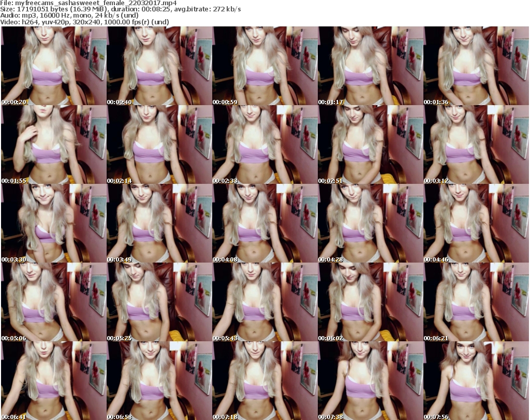Click the 00:03:12 preview frame
Image resolution: width=530 pixels, height=420 pixels.
pyautogui.click(x=476, y=144)
